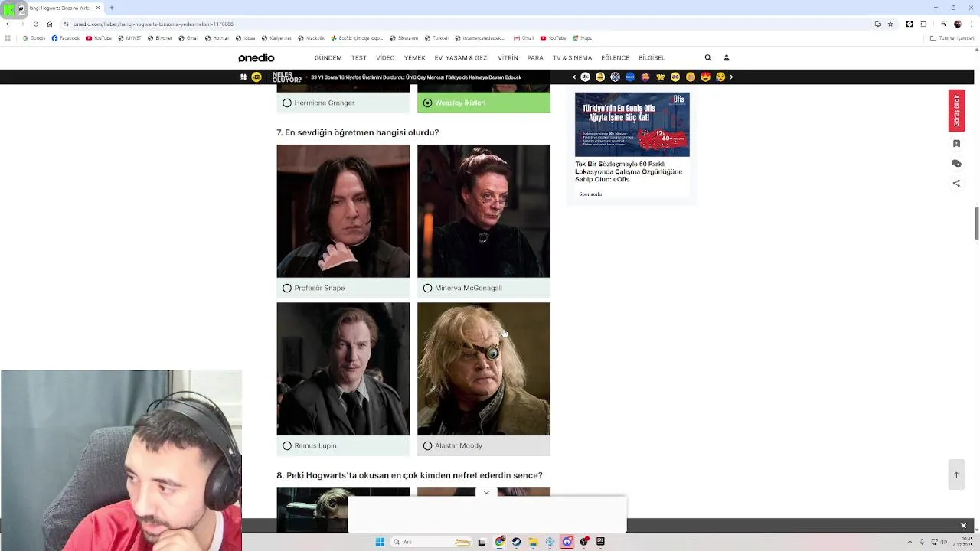Viewport: 980px width, 551px height.
Task: Open the BİLGİSEL menu
Action: pos(652,58)
